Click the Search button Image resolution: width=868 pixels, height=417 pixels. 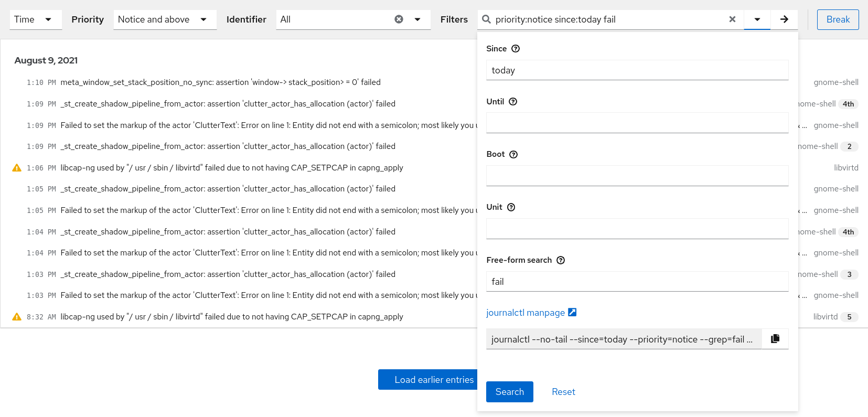click(509, 392)
